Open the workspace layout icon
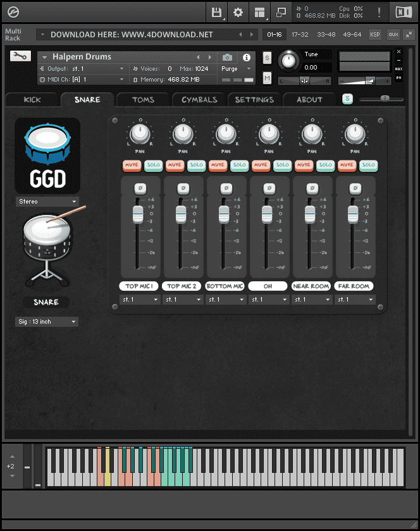Screen dimensions: 420x531 [260, 13]
